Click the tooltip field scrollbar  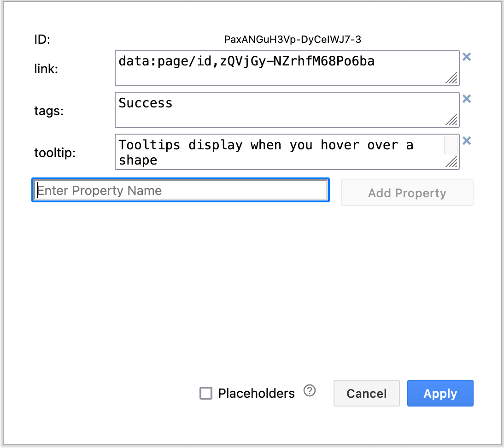(451, 145)
